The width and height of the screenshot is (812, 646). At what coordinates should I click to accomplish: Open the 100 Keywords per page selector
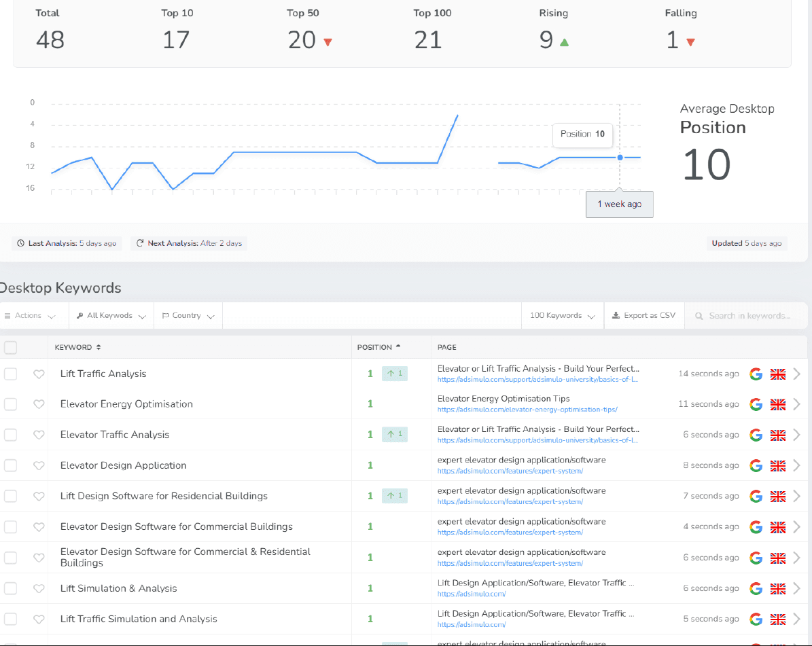563,316
